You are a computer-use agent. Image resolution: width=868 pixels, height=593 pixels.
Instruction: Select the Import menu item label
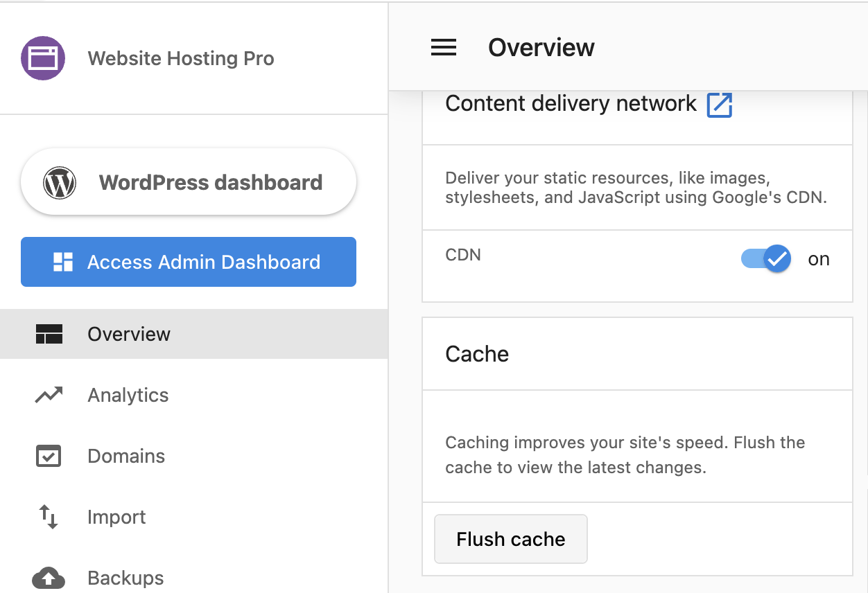[x=116, y=517]
